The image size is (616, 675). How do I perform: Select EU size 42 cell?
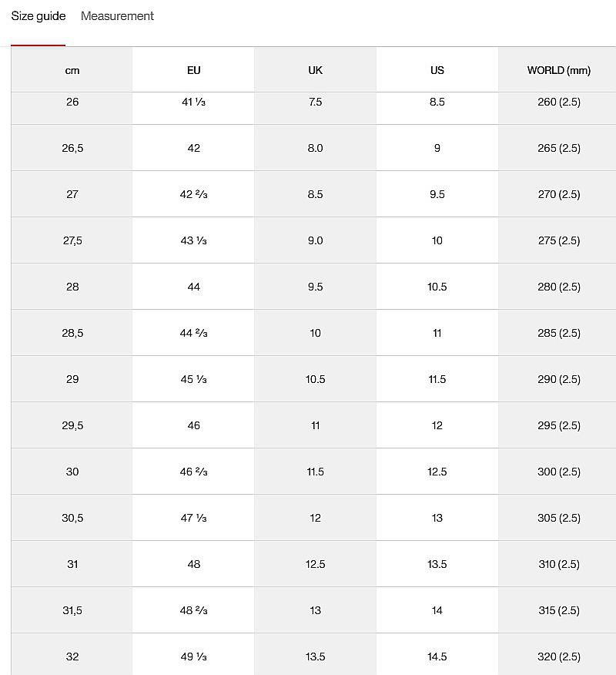pyautogui.click(x=193, y=148)
